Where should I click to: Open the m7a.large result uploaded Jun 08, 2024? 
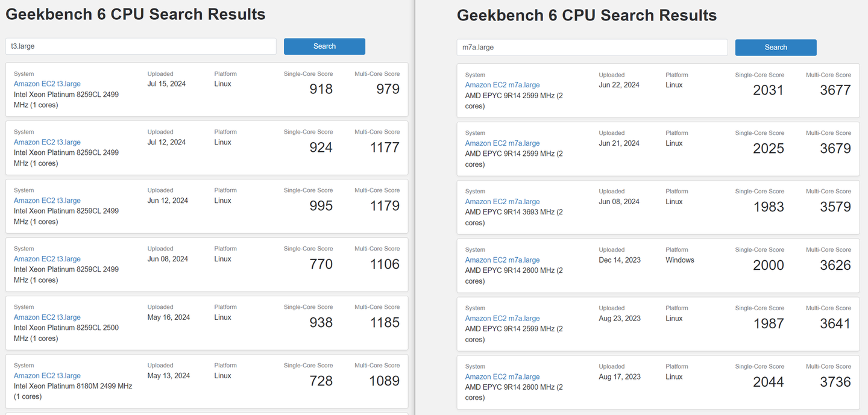click(502, 202)
